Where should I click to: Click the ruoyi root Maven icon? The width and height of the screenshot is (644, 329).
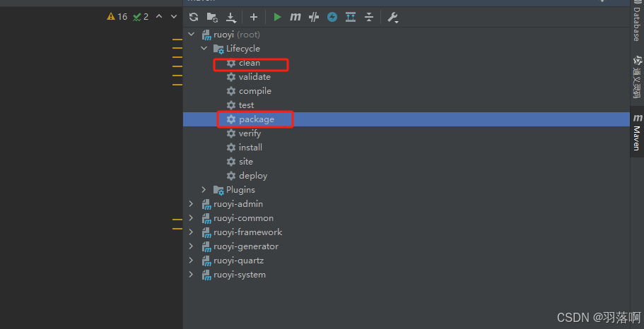tap(206, 35)
